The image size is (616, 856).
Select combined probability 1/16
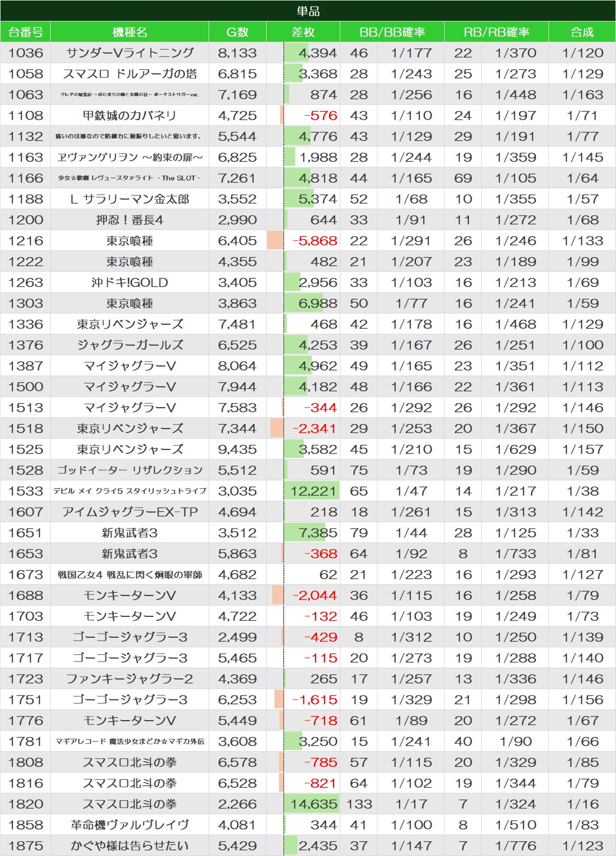(x=583, y=804)
